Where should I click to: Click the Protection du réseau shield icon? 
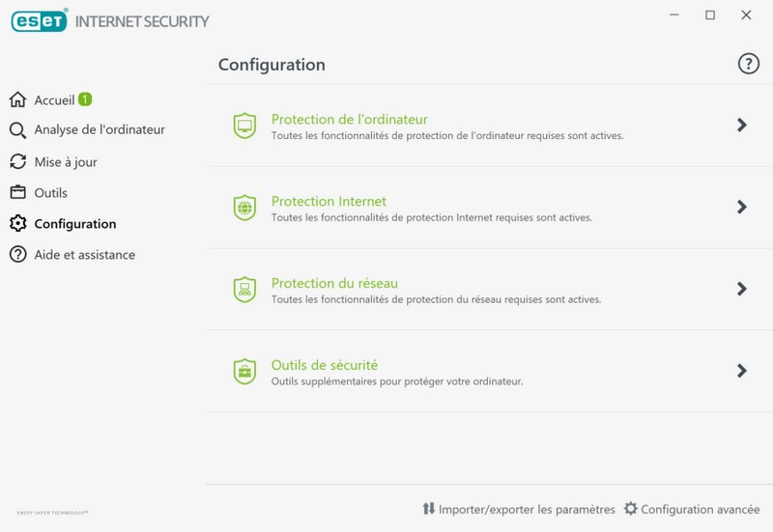pyautogui.click(x=244, y=289)
